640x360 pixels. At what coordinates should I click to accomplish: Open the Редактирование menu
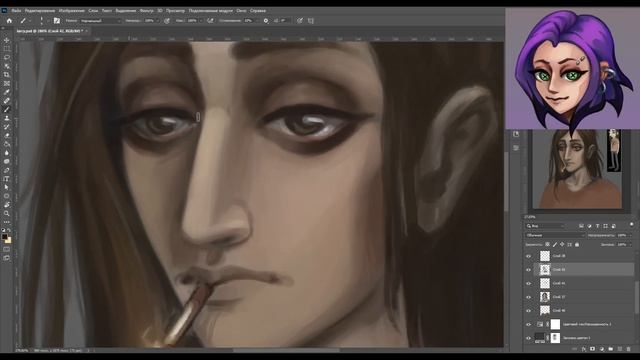[x=40, y=11]
